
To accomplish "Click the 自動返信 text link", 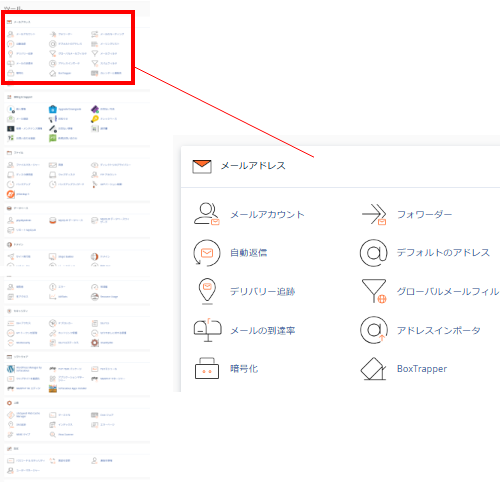I will 249,253.
